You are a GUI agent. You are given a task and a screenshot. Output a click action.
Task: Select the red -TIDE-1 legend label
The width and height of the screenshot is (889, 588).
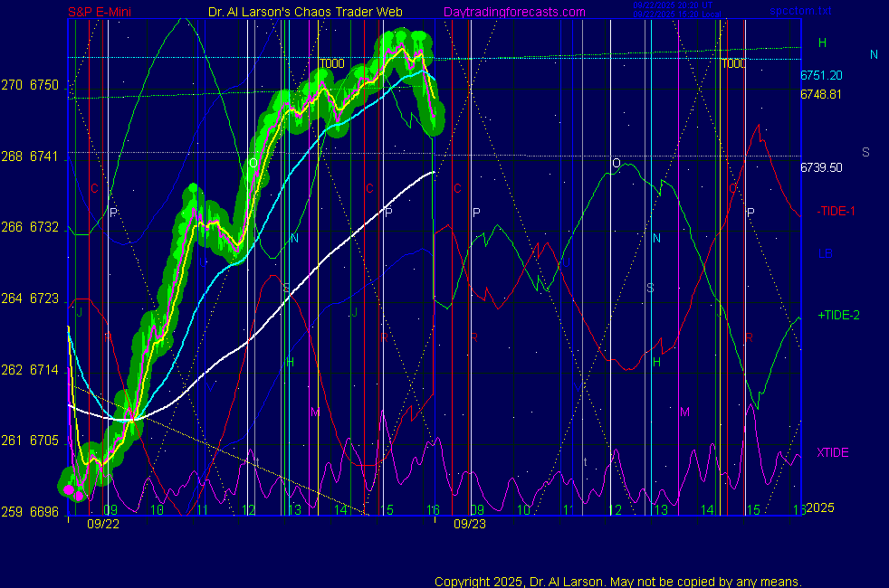[836, 211]
